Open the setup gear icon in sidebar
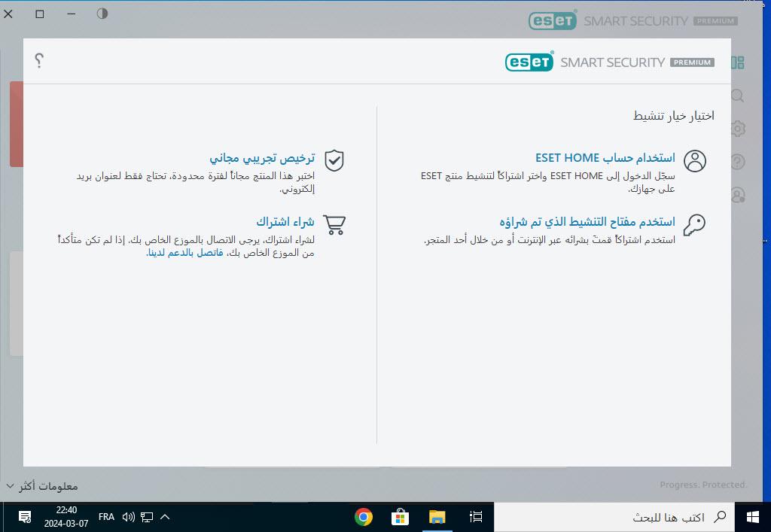Screen dimensions: 771x532 coord(738,129)
